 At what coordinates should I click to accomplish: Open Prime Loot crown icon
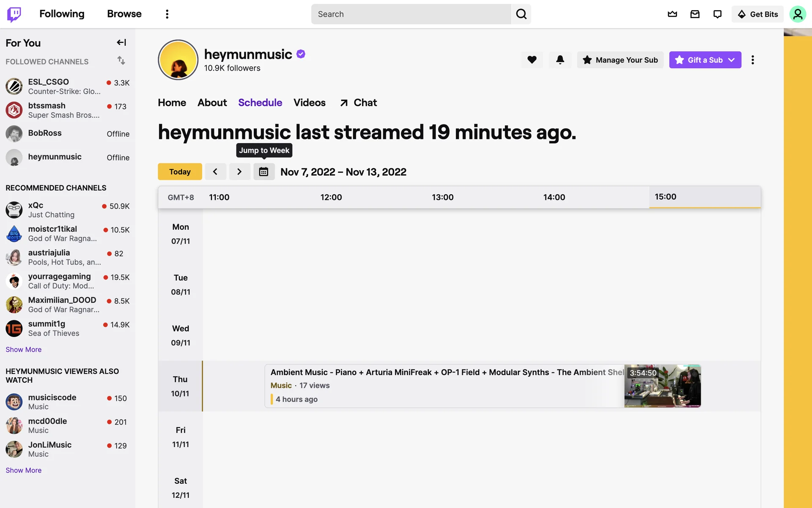click(x=672, y=14)
